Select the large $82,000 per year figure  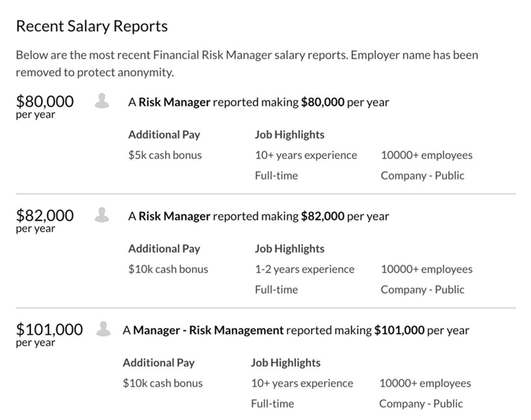click(45, 215)
